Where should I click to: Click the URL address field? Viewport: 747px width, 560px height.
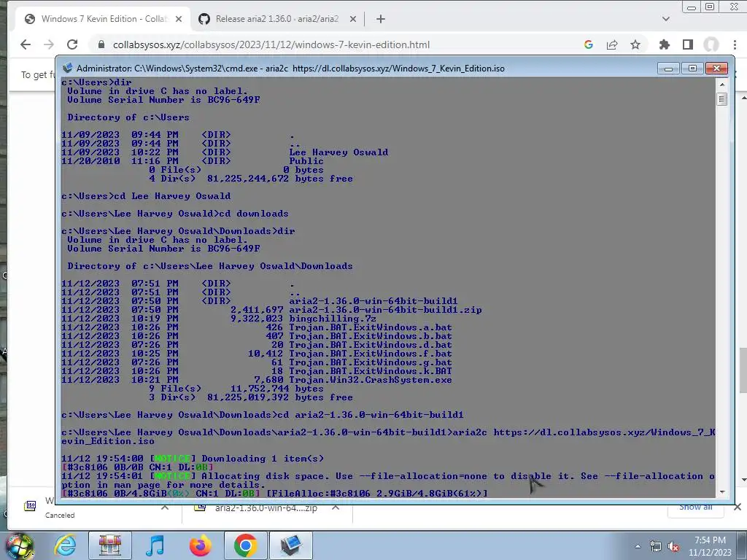click(271, 44)
